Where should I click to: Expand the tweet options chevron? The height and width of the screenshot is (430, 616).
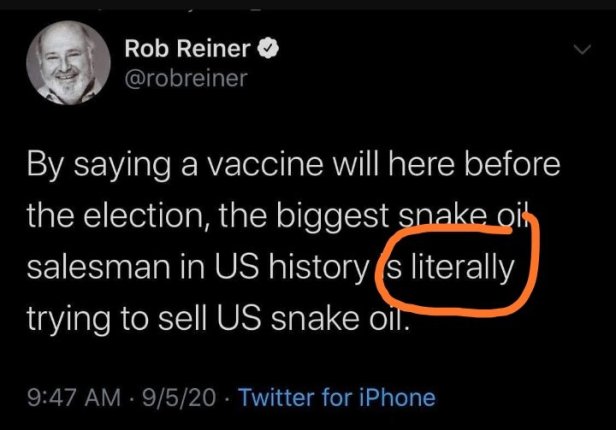[x=580, y=48]
